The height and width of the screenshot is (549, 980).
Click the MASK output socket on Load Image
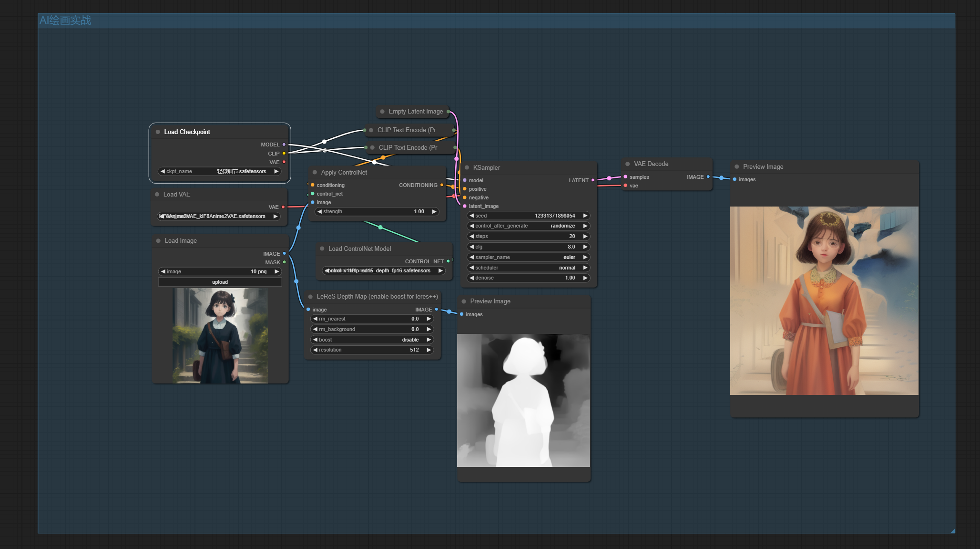[x=285, y=262]
